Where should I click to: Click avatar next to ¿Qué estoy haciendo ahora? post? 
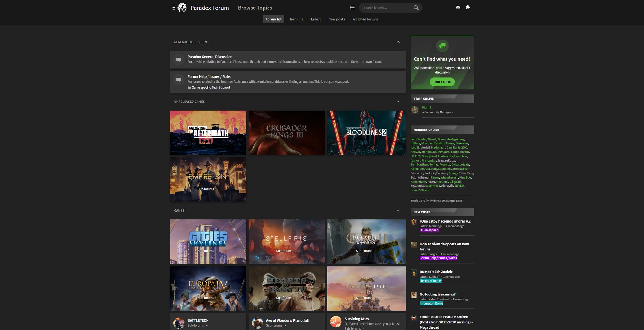point(414,222)
